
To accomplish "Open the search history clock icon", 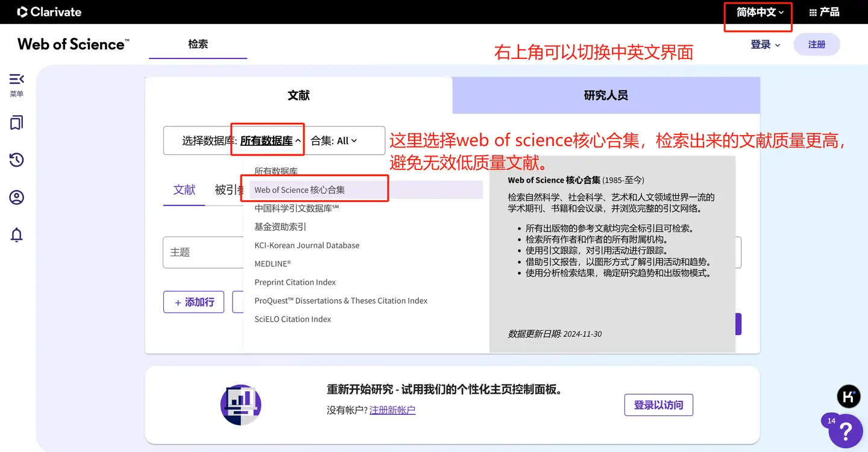I will [16, 160].
